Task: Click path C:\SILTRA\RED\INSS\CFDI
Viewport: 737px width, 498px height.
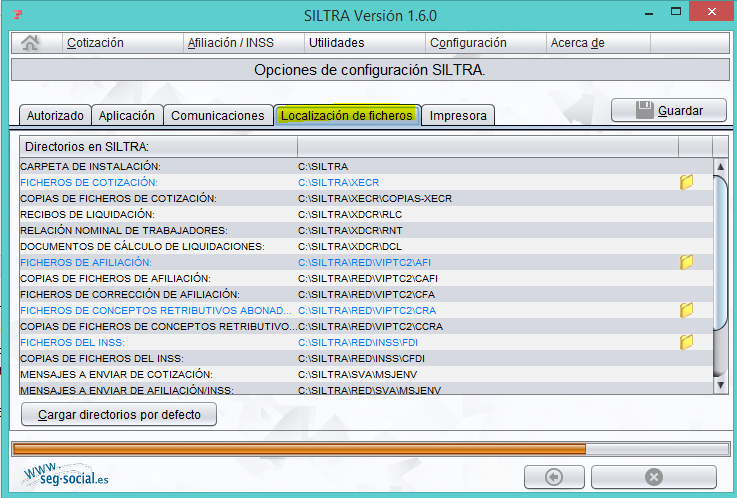Action: point(361,358)
